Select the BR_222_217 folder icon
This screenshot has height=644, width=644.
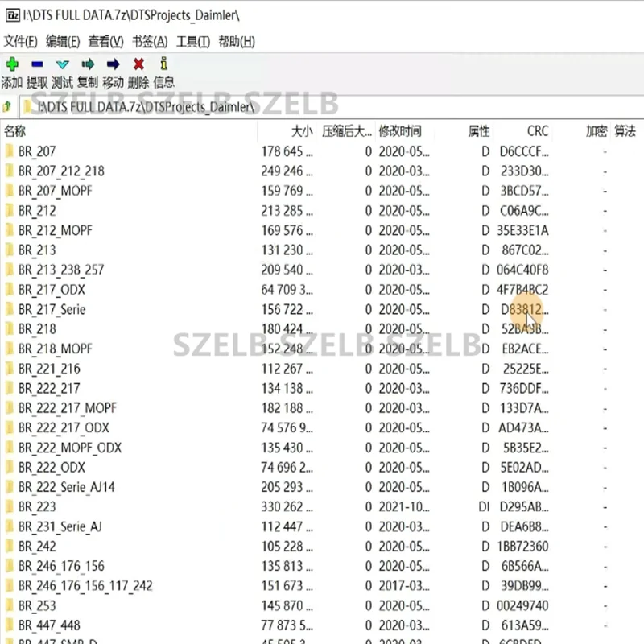coord(9,389)
